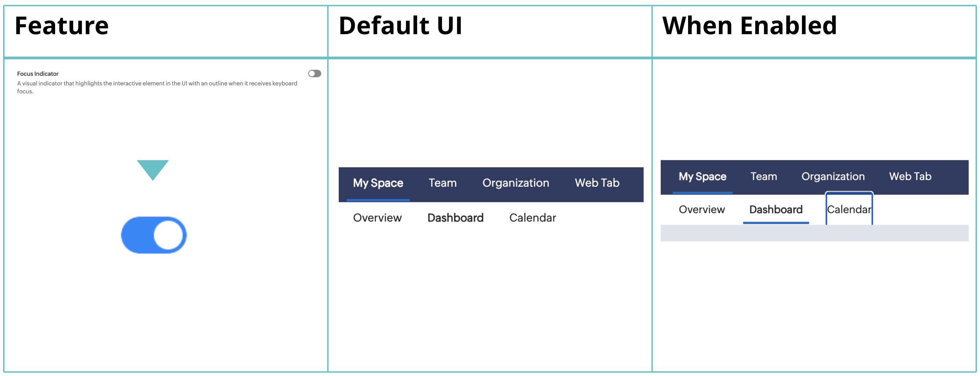Select Organization tab in When Enabled panel
Viewport: 980px width, 376px height.
click(833, 176)
